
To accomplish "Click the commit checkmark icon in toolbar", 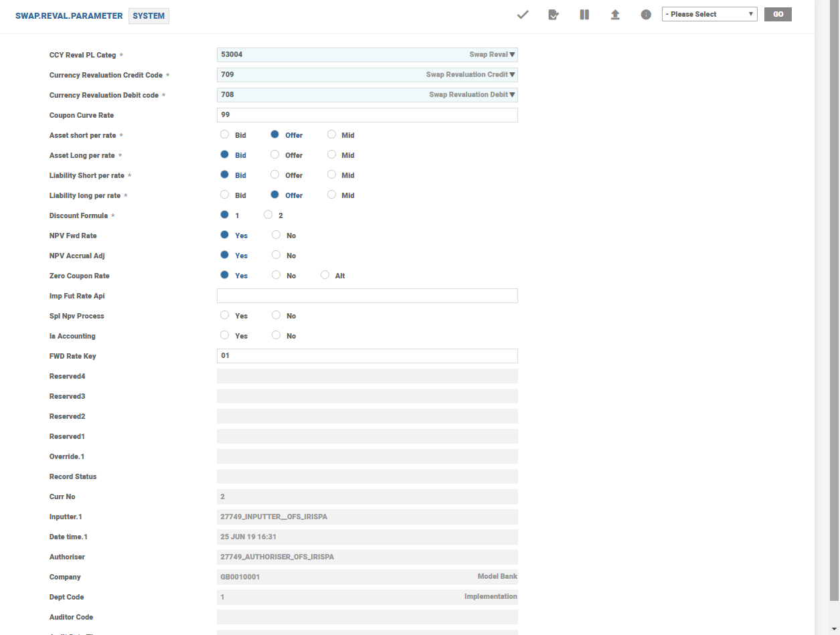I will (523, 15).
